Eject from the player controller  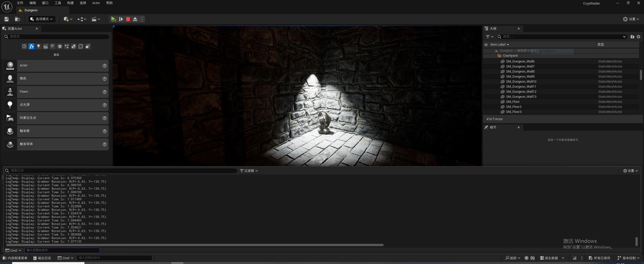tap(135, 19)
